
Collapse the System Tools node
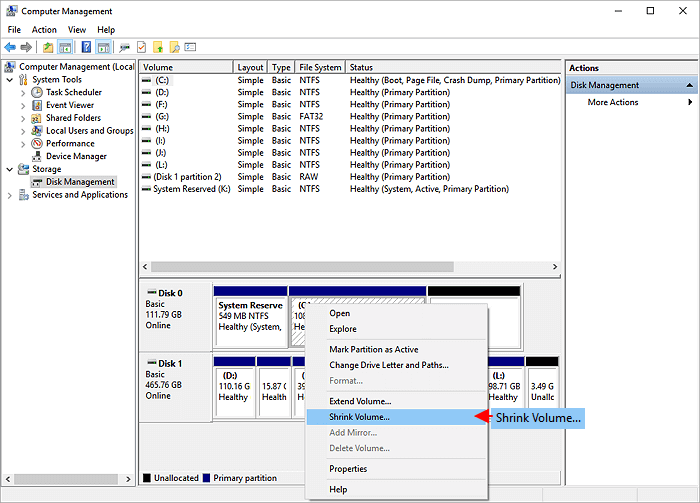(10, 79)
